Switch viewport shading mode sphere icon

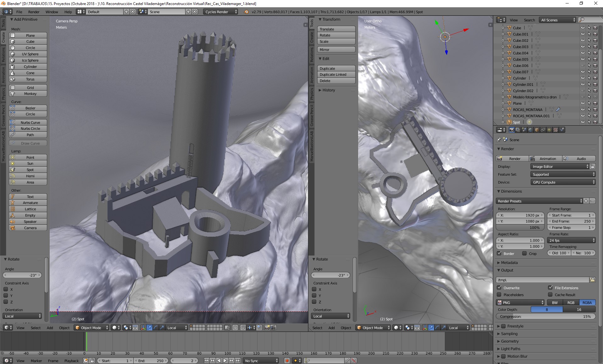pyautogui.click(x=114, y=328)
